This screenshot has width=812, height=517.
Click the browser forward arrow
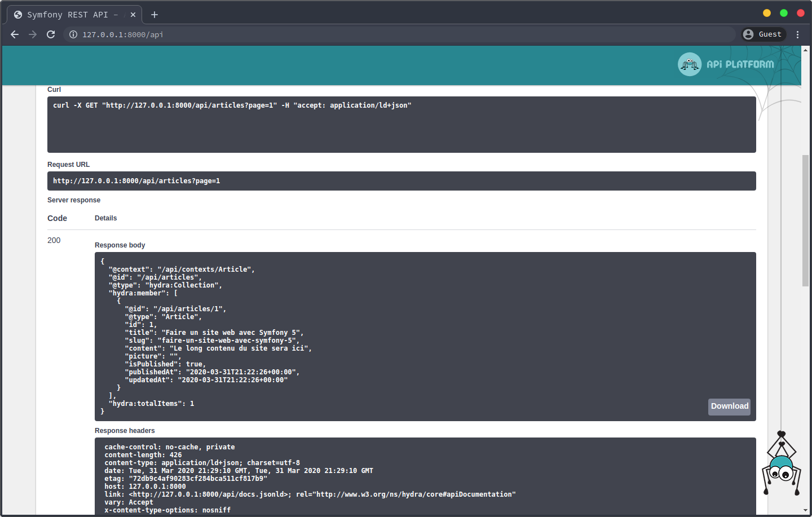coord(33,34)
